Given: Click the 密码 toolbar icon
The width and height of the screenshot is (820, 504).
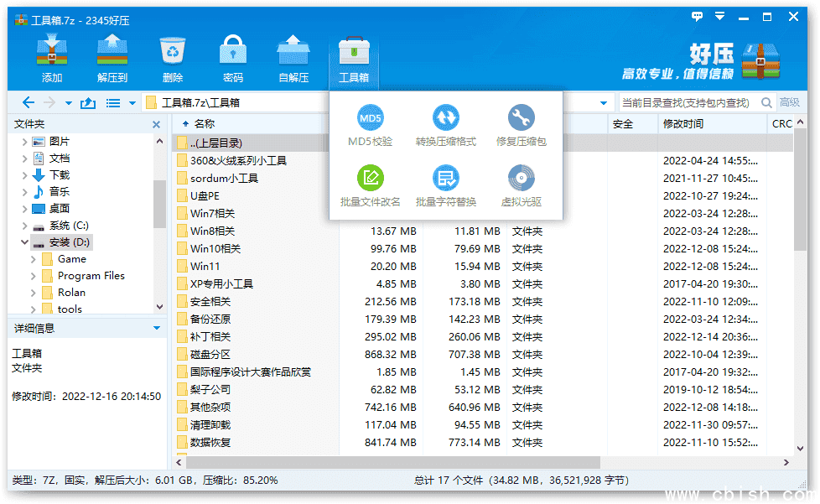Looking at the screenshot, I should (232, 56).
